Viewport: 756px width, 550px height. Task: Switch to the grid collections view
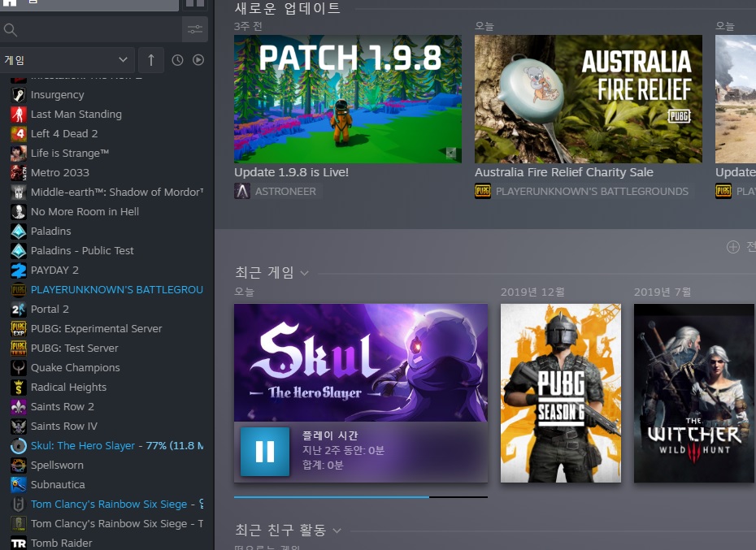tap(195, 3)
